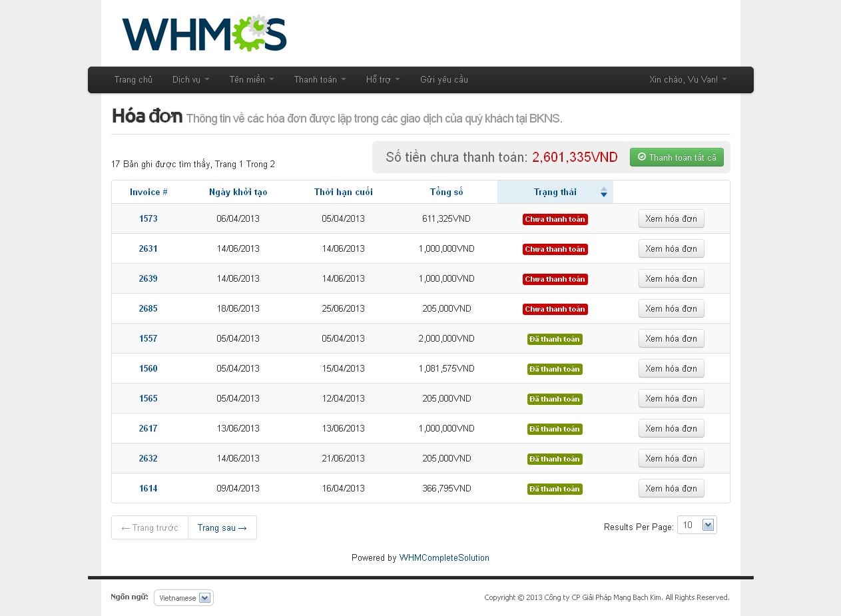The width and height of the screenshot is (841, 616).
Task: Sort invoices by Tổng số column
Action: point(446,192)
